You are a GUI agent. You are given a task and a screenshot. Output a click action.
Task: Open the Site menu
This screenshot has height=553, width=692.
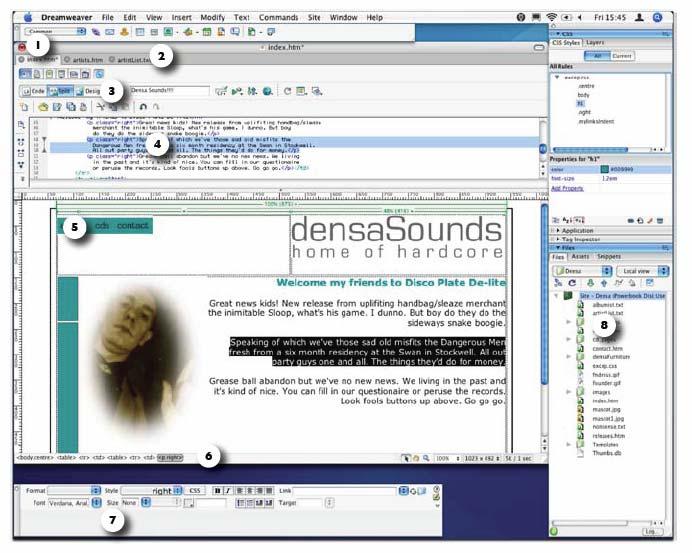(314, 18)
